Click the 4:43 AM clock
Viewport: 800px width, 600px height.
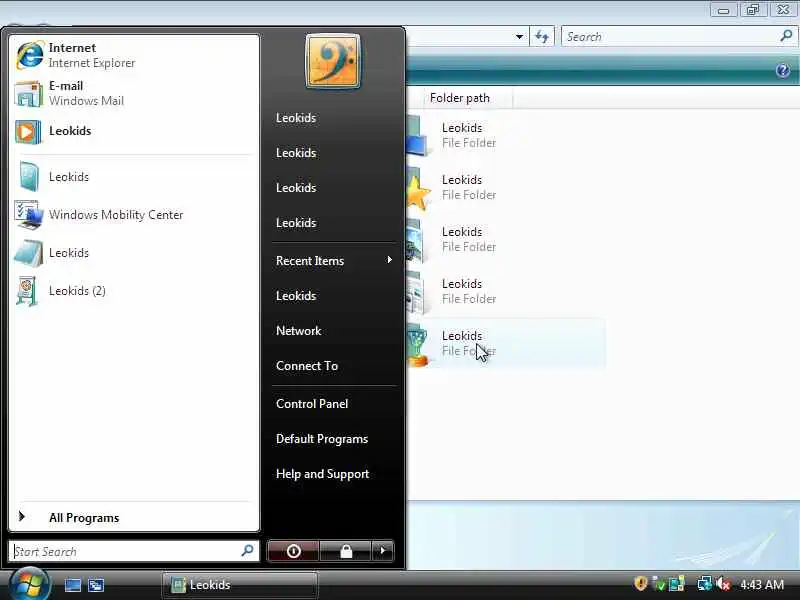click(x=762, y=584)
